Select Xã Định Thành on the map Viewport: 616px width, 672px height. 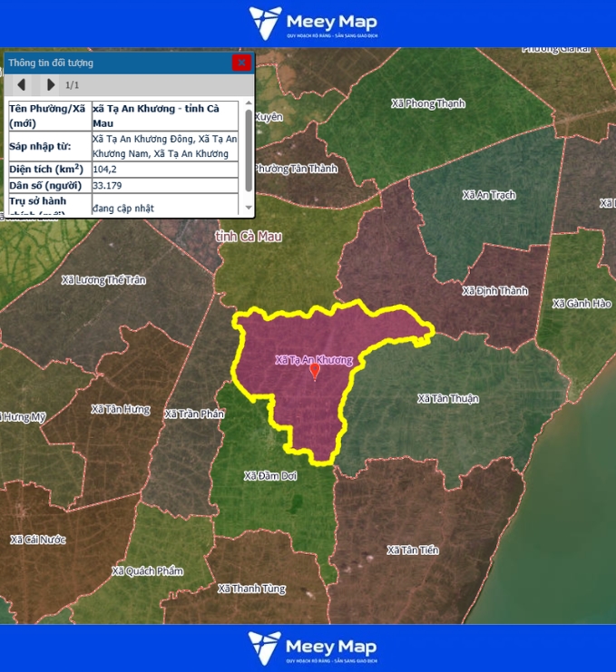[494, 291]
